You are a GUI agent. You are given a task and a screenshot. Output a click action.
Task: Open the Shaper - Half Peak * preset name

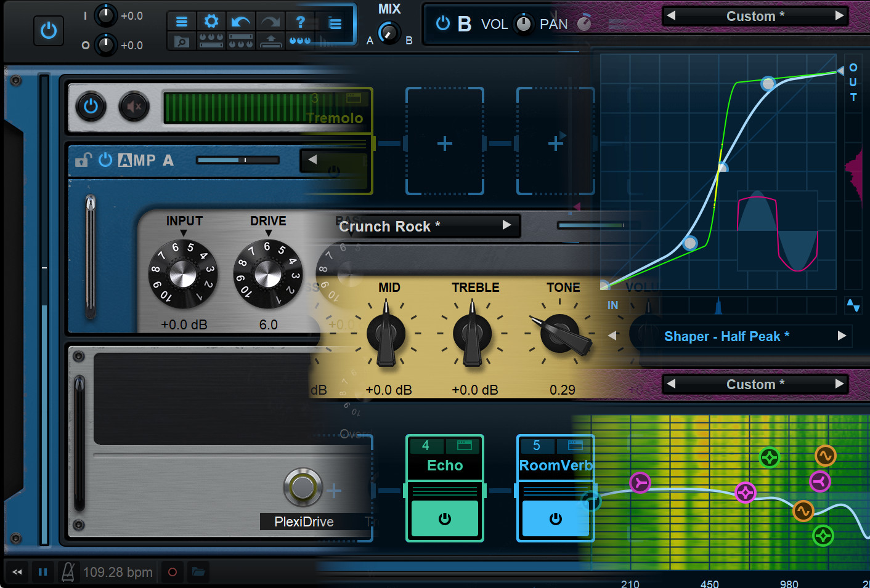[726, 336]
